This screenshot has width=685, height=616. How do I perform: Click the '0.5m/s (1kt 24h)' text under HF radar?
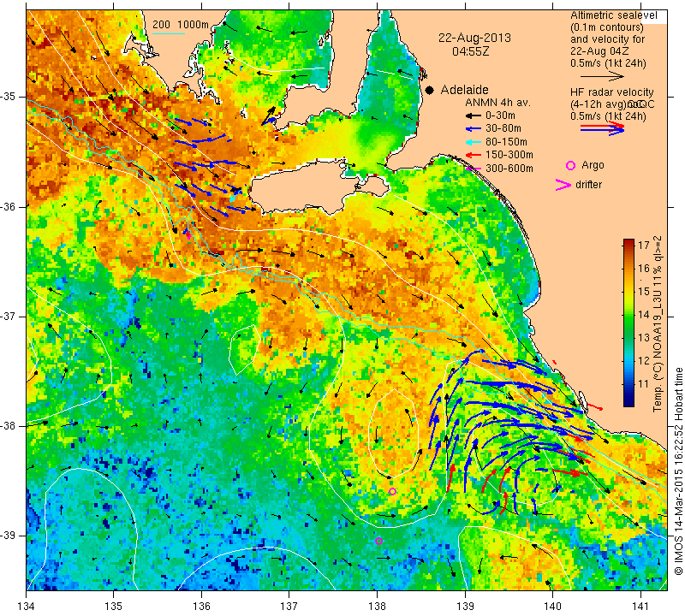(x=608, y=116)
